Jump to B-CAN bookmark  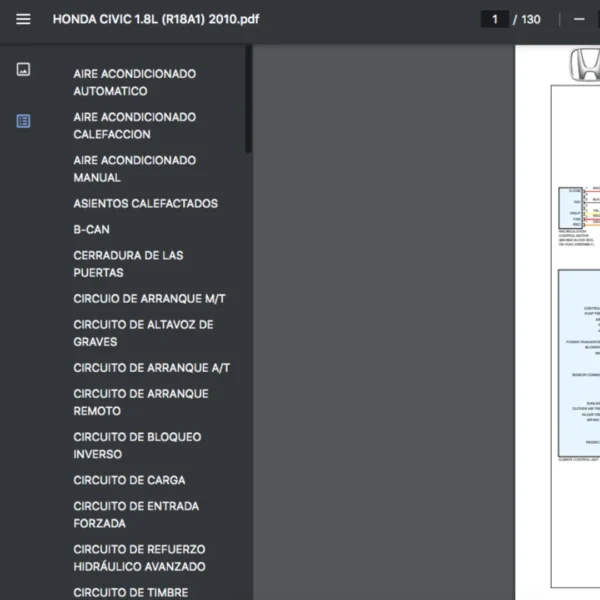click(91, 229)
